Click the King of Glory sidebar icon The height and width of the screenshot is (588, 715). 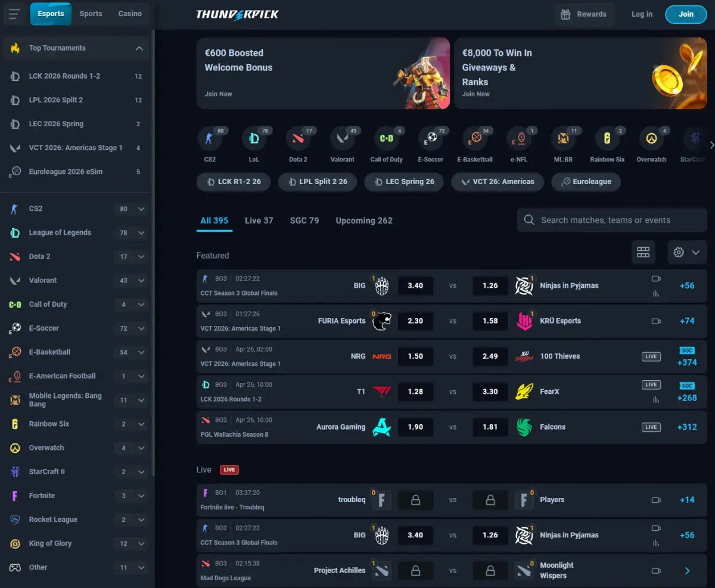point(15,543)
